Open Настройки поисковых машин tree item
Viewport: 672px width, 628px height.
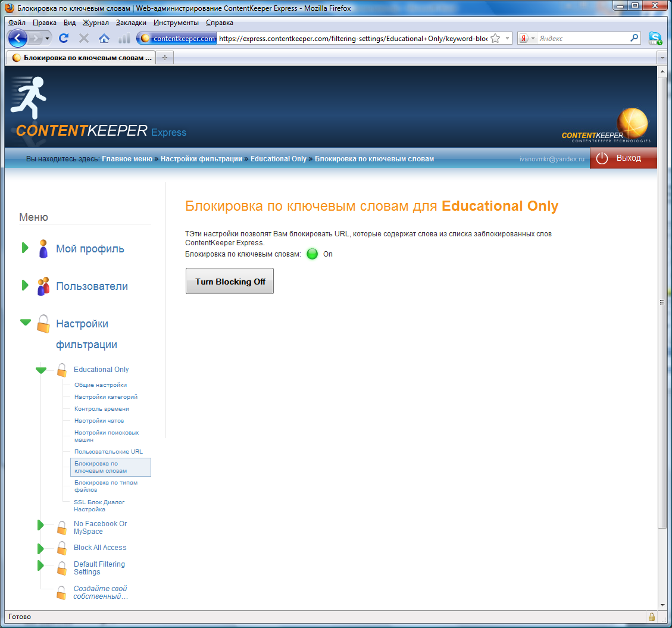click(x=107, y=436)
